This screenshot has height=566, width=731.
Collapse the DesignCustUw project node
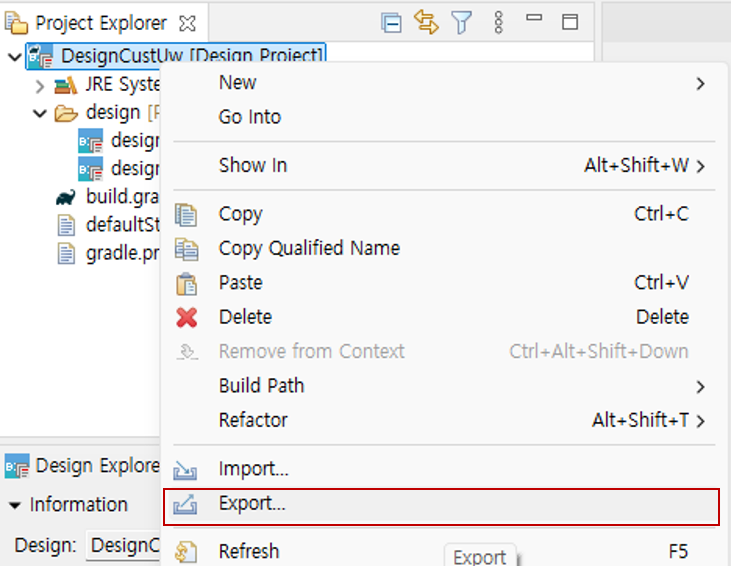[14, 57]
